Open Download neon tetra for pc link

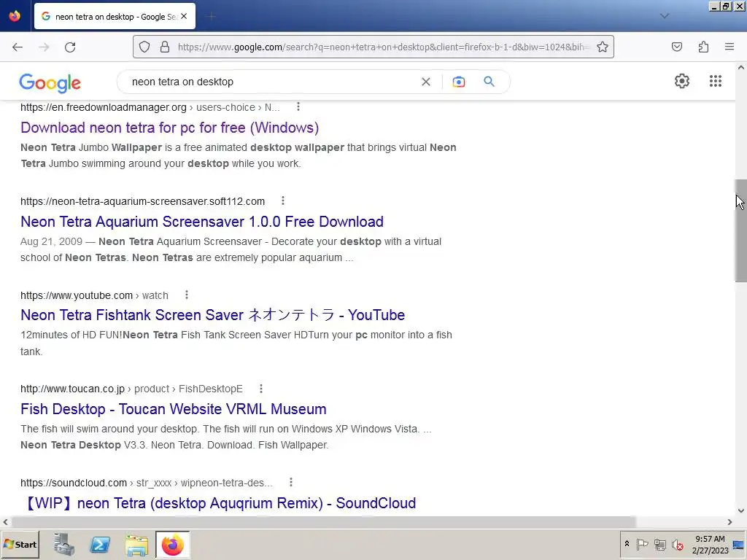169,128
